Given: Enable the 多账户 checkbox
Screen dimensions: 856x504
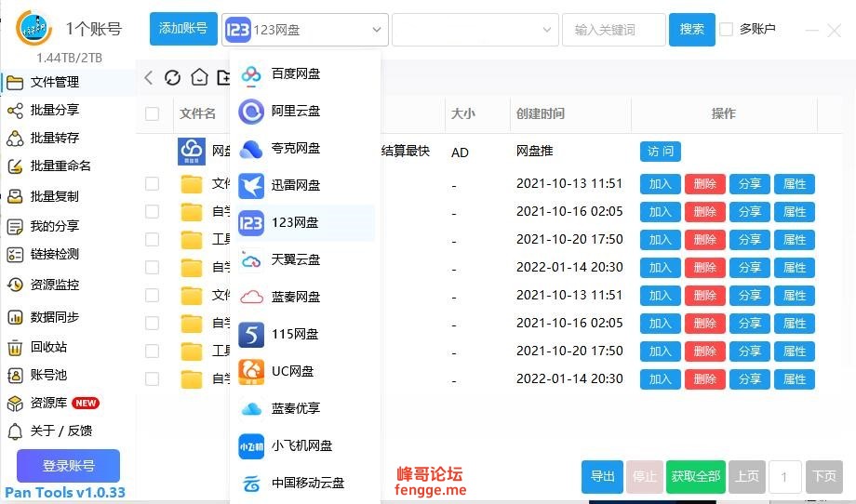Looking at the screenshot, I should click(726, 30).
